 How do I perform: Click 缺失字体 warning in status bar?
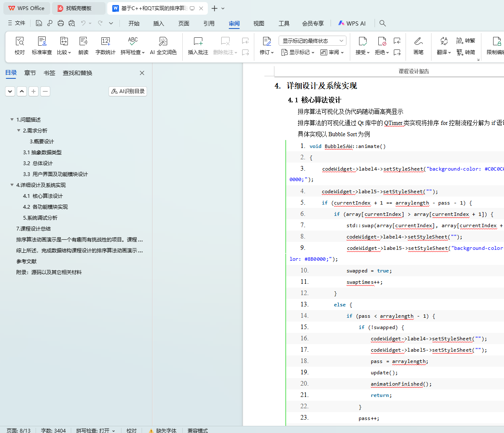pos(163,430)
